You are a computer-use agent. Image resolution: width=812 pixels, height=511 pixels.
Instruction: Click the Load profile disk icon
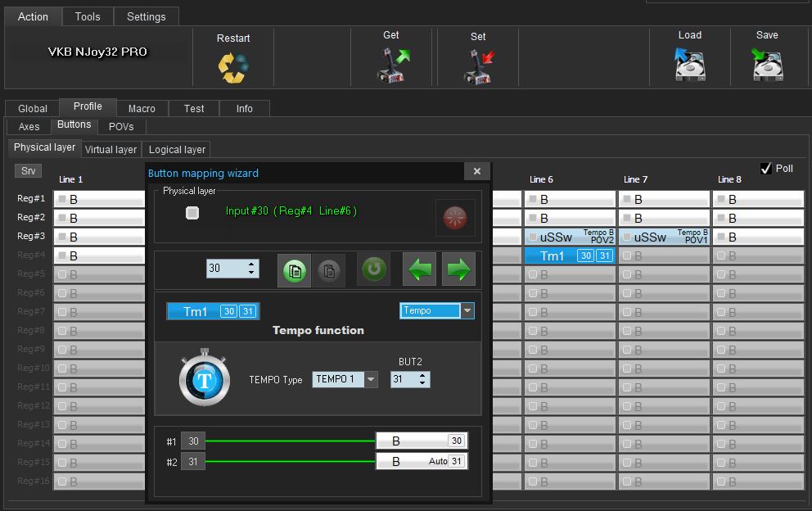[689, 64]
